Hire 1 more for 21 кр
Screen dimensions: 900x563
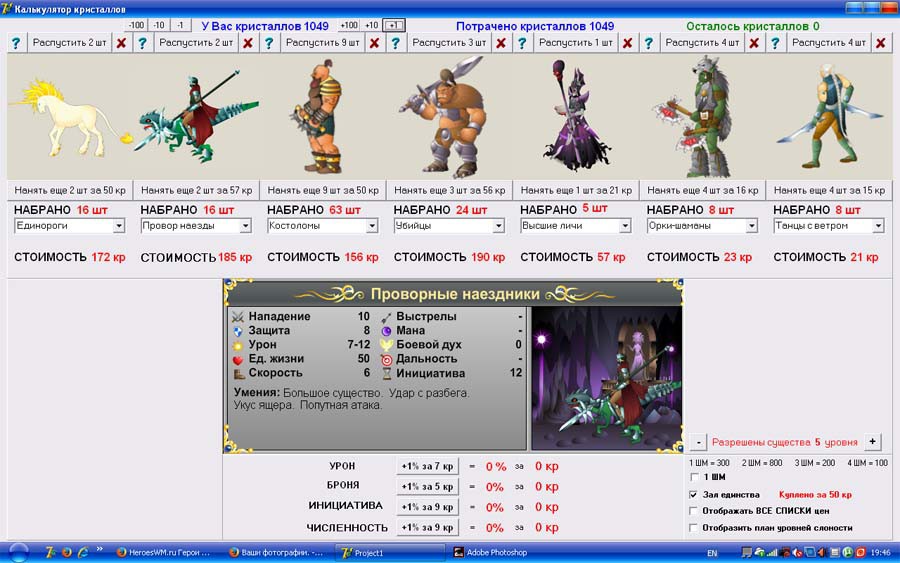click(576, 190)
